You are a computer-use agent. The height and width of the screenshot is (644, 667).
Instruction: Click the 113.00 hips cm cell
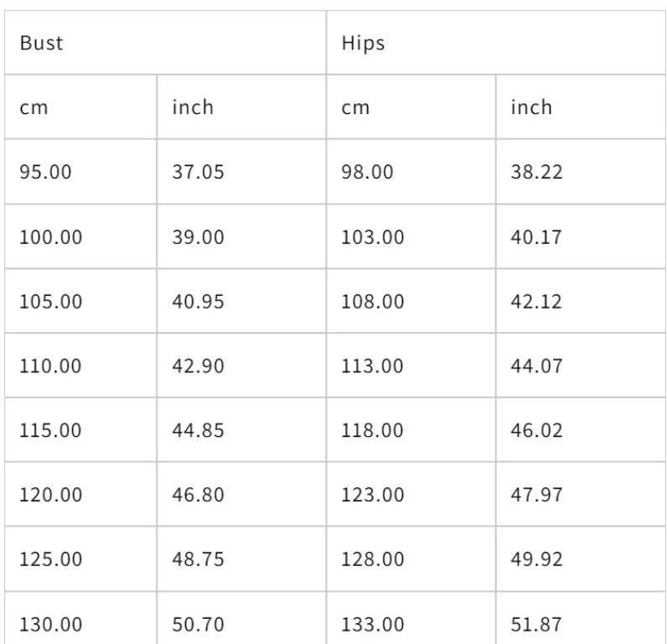click(372, 366)
